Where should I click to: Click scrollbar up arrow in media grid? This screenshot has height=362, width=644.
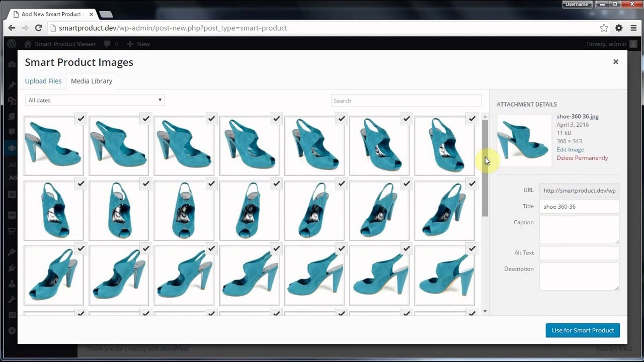[x=485, y=117]
